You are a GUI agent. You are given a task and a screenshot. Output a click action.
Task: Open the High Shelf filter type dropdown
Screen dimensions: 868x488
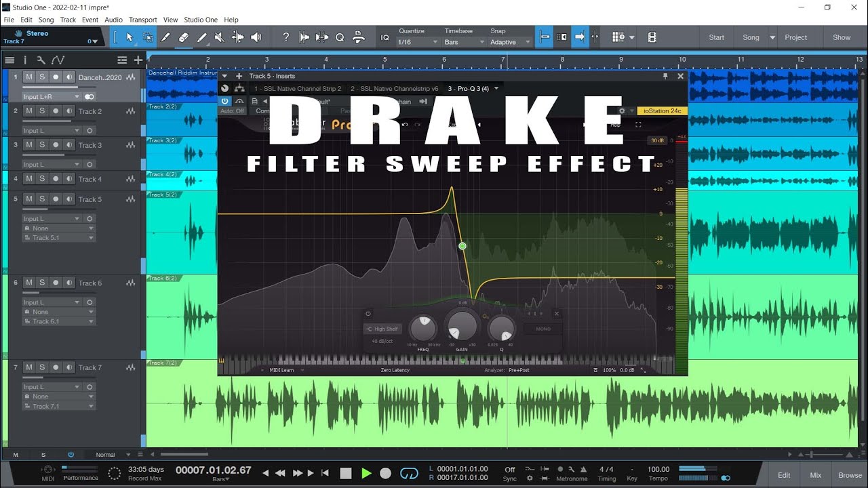[383, 329]
